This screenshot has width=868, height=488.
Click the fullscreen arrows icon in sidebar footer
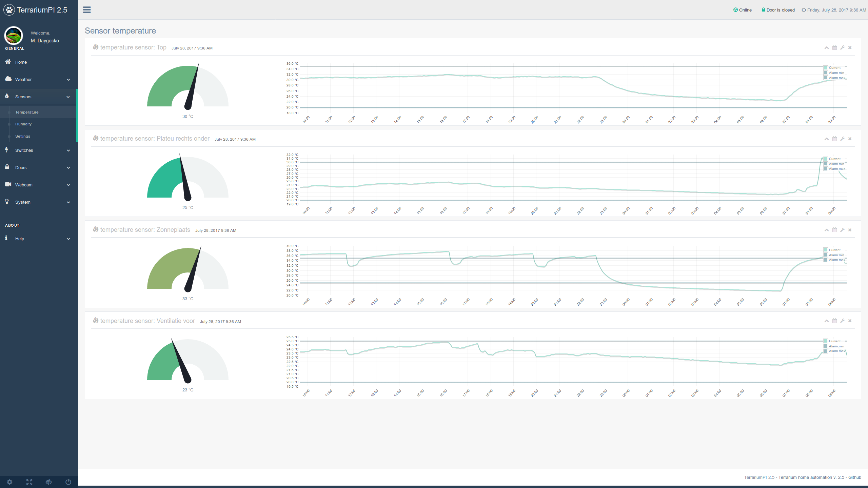click(29, 482)
